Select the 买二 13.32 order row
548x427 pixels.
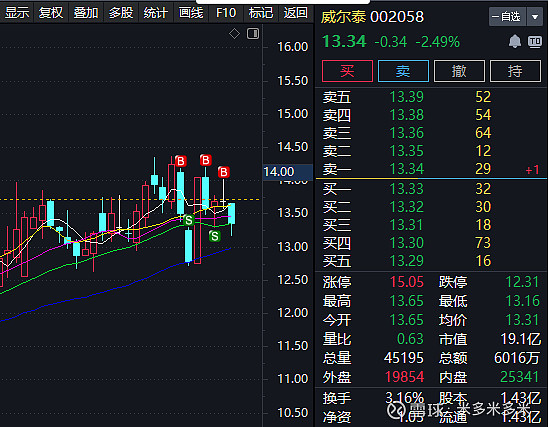(x=431, y=207)
